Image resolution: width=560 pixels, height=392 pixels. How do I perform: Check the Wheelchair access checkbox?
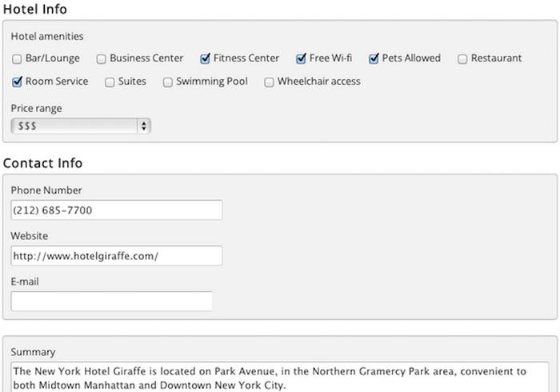(270, 82)
